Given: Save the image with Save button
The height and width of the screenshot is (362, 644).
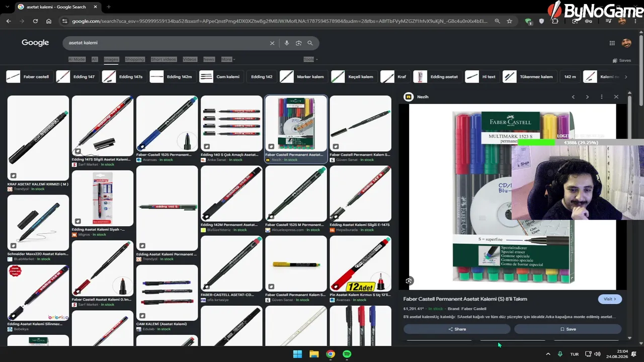Looking at the screenshot, I should (568, 329).
